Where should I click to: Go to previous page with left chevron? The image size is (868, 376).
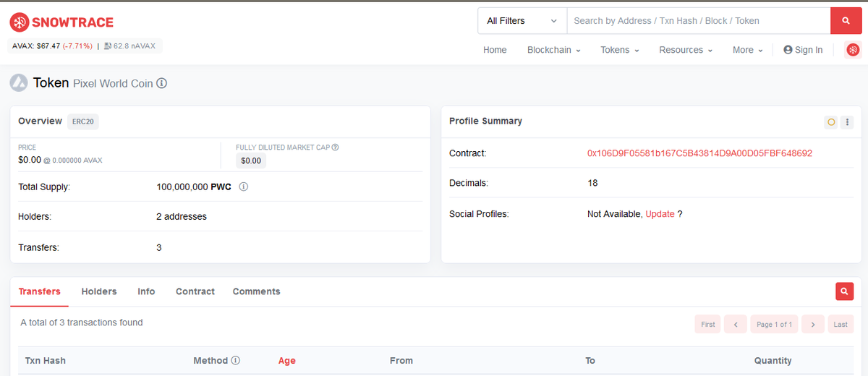(736, 325)
